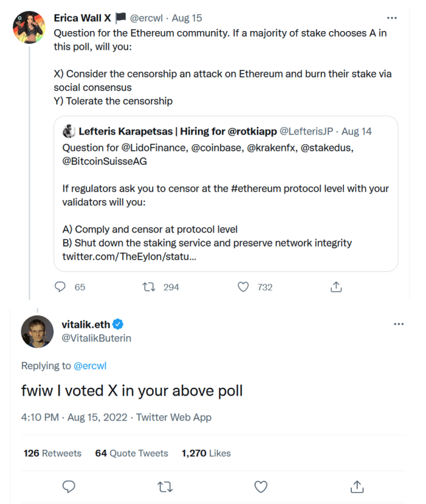The image size is (426, 504).
Task: Open vitalik.eth's profile avatar
Action: click(x=37, y=332)
